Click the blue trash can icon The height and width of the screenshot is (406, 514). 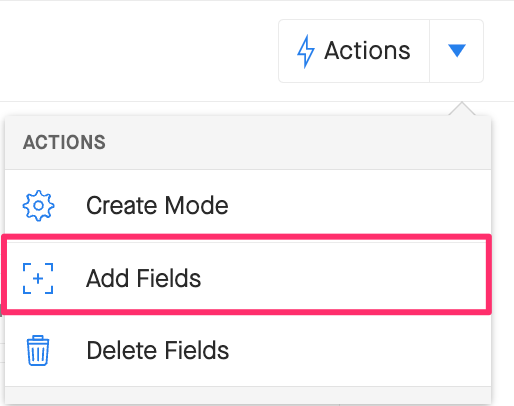(x=38, y=350)
